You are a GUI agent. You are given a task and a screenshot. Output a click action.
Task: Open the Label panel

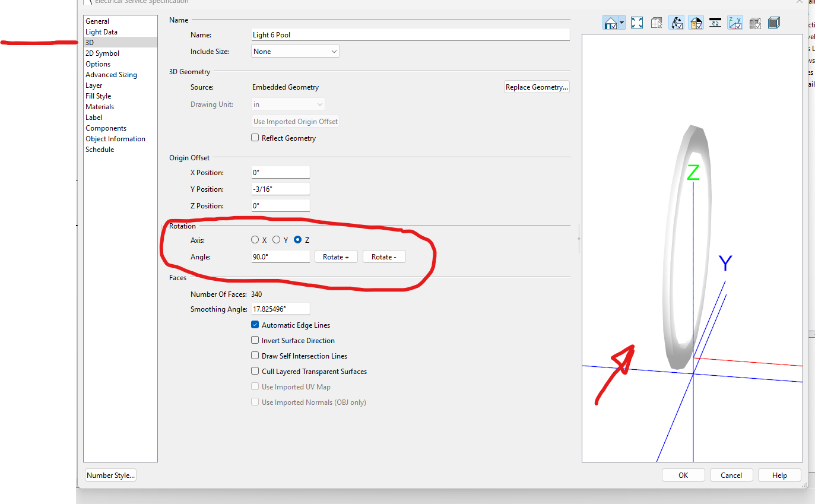click(x=120, y=118)
